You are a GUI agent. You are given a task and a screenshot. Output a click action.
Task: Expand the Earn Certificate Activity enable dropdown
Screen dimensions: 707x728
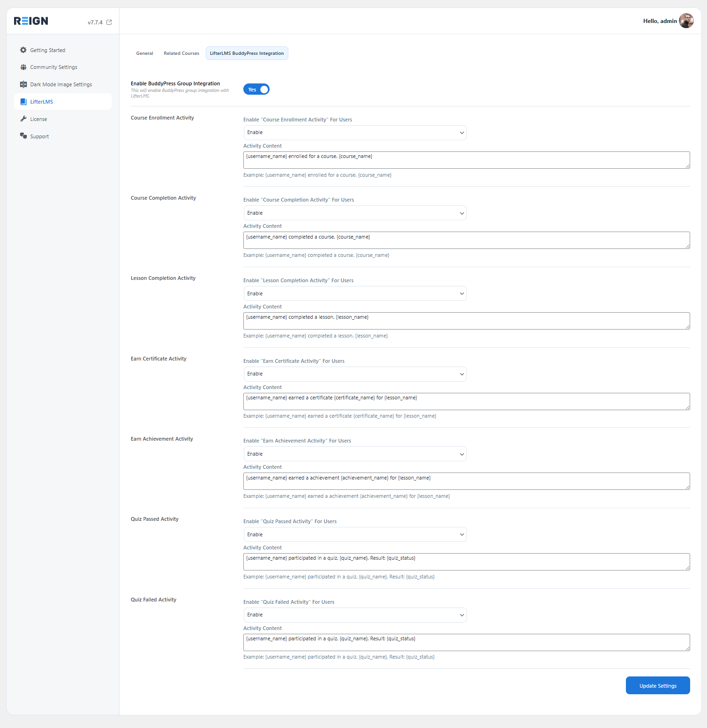tap(355, 374)
